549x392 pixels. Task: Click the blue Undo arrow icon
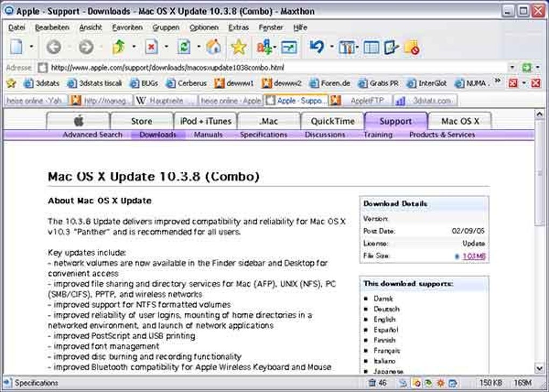point(317,47)
